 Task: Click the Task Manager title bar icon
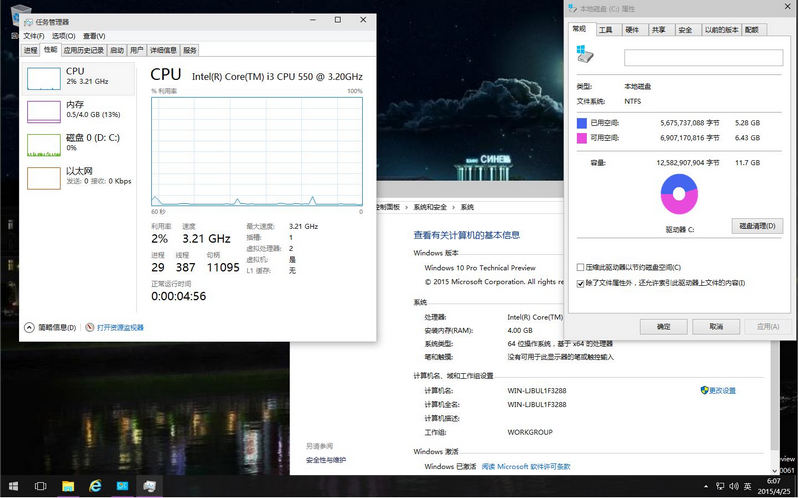click(28, 22)
